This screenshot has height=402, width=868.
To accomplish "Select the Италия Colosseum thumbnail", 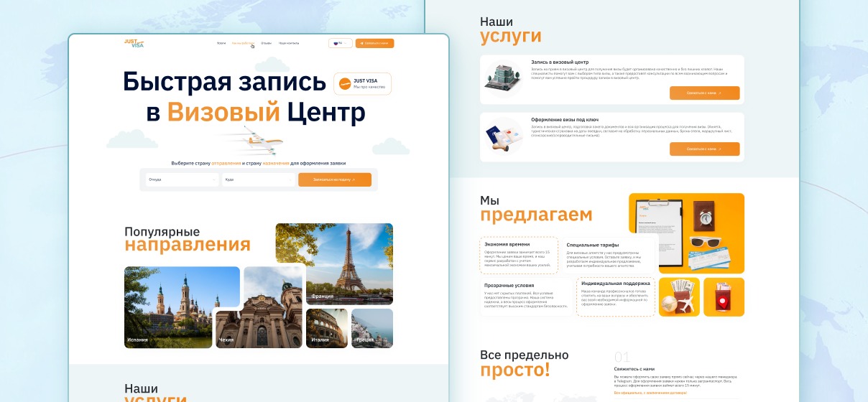I will tap(327, 328).
